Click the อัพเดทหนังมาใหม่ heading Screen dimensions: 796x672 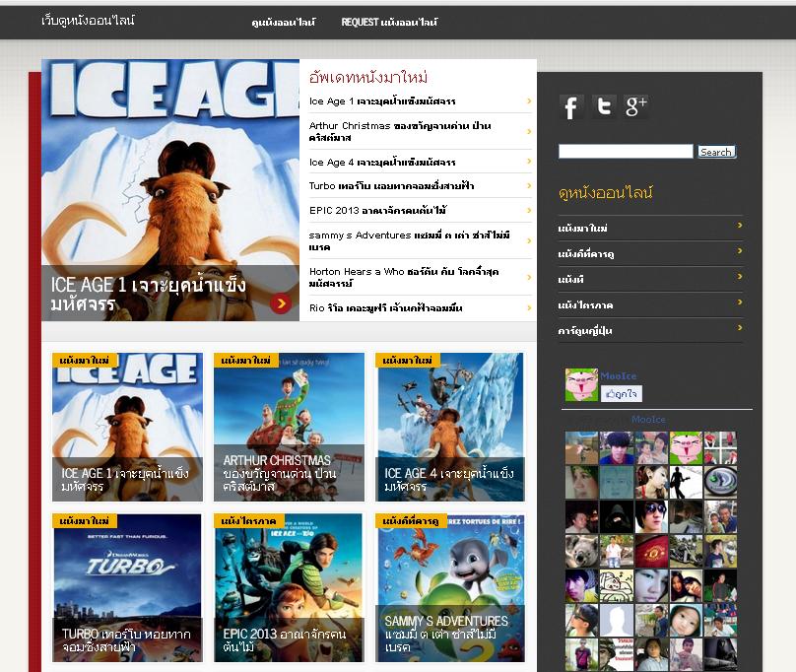[x=368, y=77]
